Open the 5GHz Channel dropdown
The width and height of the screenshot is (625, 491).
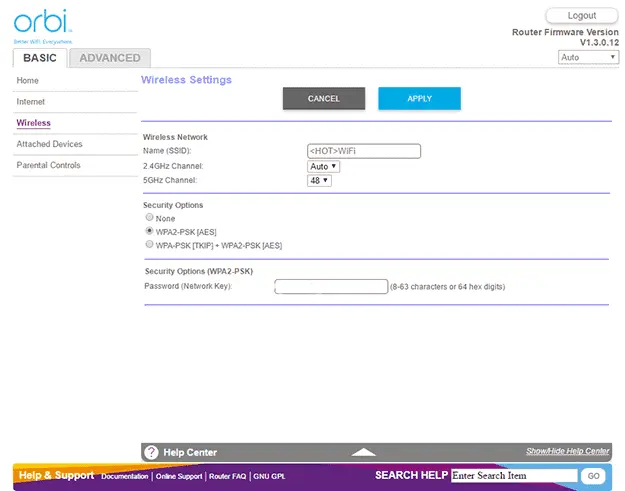click(319, 180)
